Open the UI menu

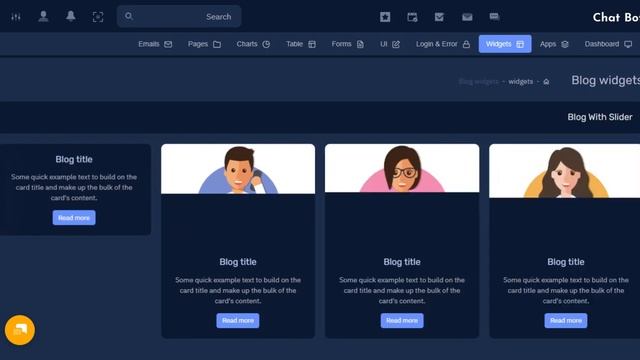[390, 44]
